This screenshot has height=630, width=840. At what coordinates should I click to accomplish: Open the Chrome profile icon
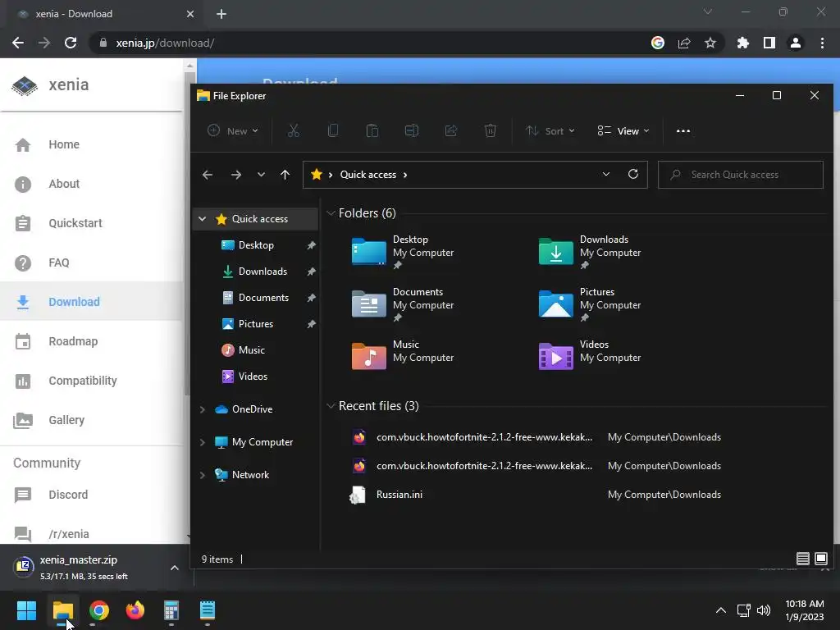click(796, 43)
